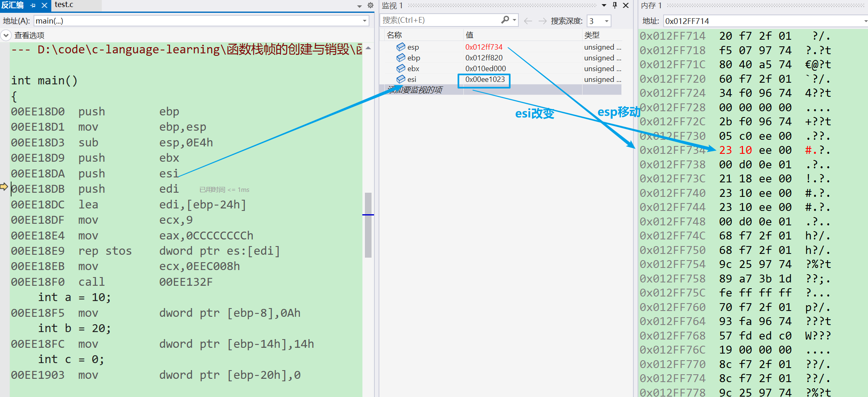Click instruction at 00EE1903 mov
868x397 pixels.
pos(156,375)
